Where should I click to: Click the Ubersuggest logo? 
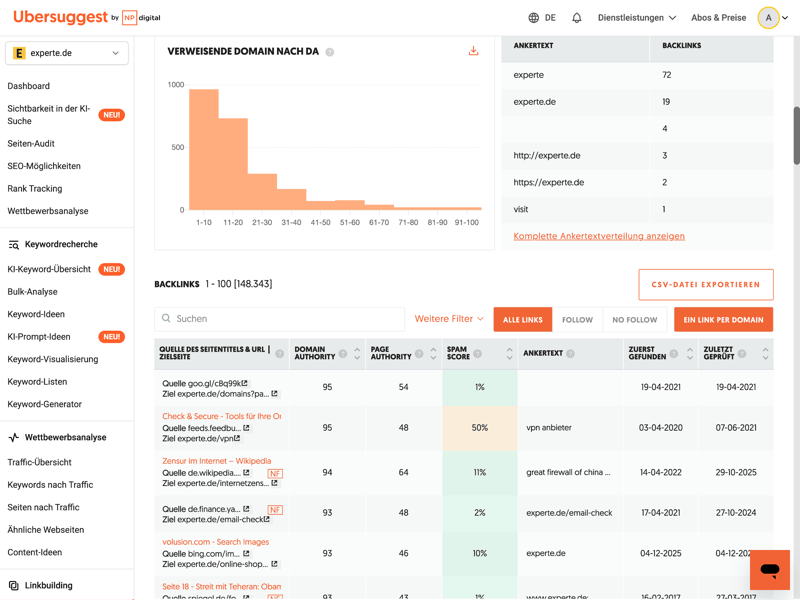click(60, 17)
